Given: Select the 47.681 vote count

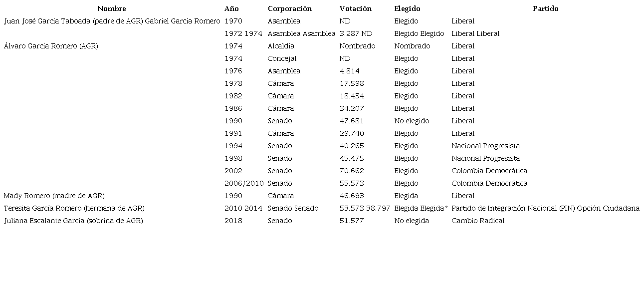Looking at the screenshot, I should pos(352,121).
